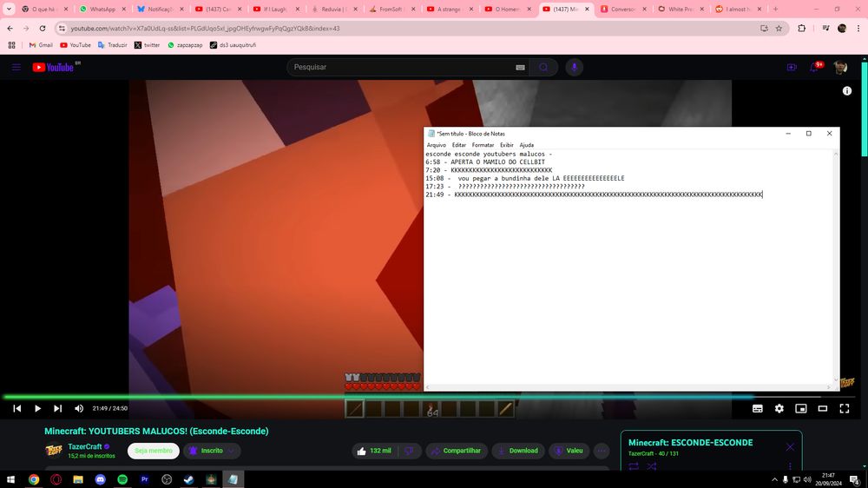Click the Compartilhar share button
This screenshot has height=488, width=868.
pos(457,451)
